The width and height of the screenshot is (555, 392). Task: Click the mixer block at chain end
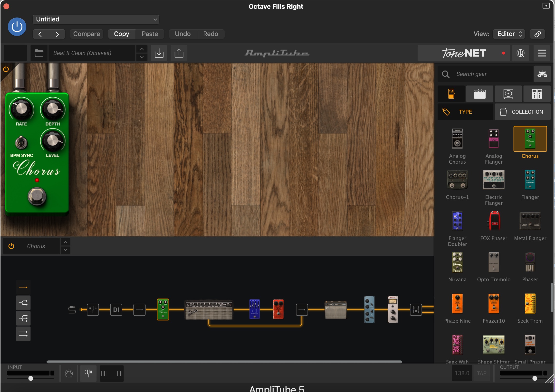coord(416,310)
